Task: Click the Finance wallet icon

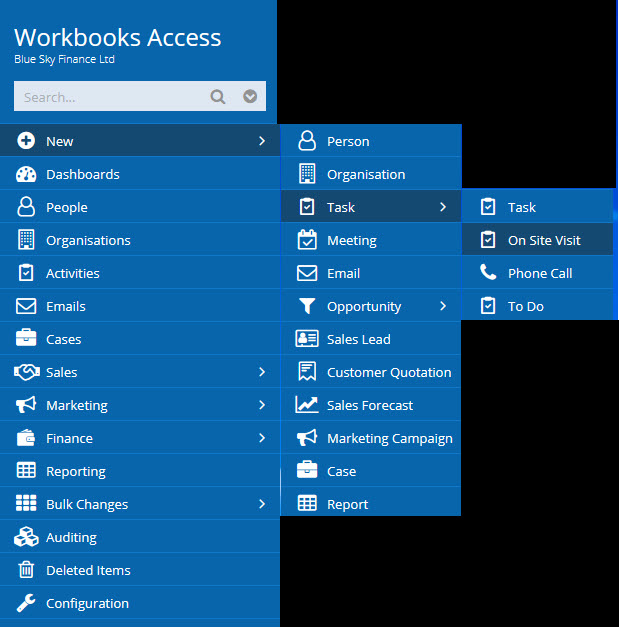Action: [x=26, y=438]
